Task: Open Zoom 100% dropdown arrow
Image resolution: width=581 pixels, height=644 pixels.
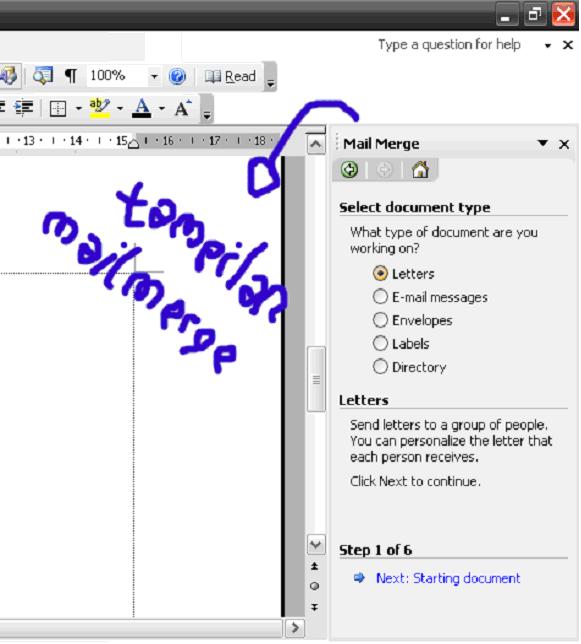Action: pyautogui.click(x=154, y=76)
